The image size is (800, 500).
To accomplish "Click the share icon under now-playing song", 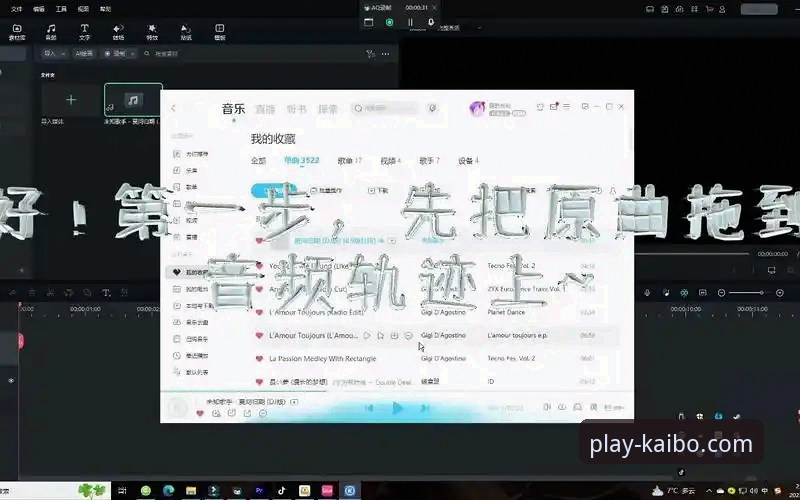I will coord(247,413).
